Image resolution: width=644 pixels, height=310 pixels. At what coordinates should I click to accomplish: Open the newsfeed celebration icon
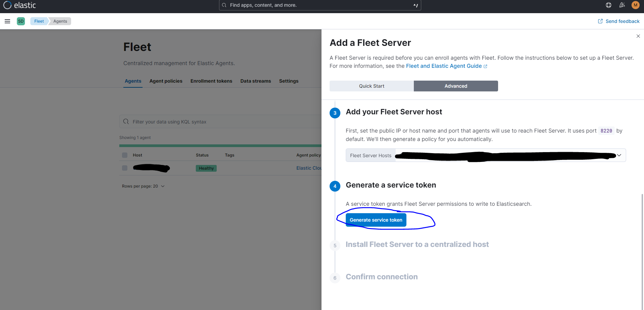point(622,5)
